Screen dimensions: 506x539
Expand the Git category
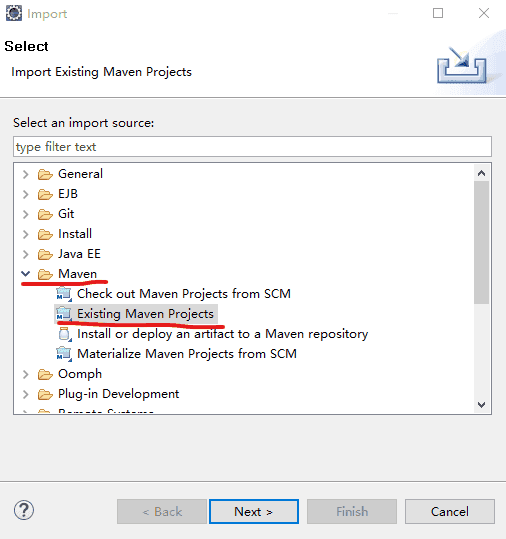pyautogui.click(x=26, y=214)
